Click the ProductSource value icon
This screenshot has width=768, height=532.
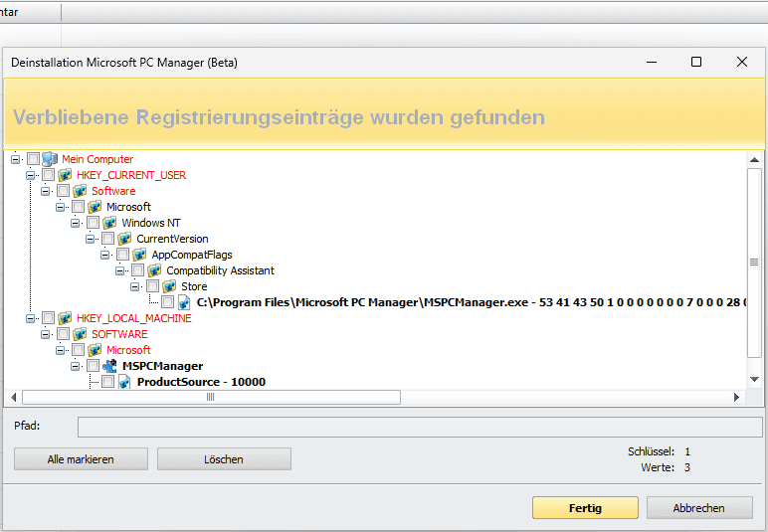coord(124,382)
